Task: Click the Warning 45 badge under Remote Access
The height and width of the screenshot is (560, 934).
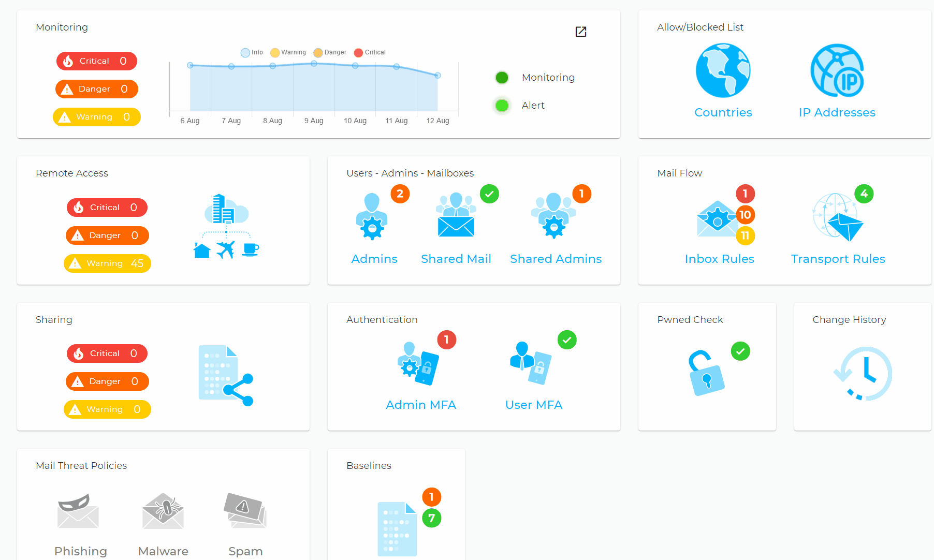Action: pyautogui.click(x=107, y=263)
